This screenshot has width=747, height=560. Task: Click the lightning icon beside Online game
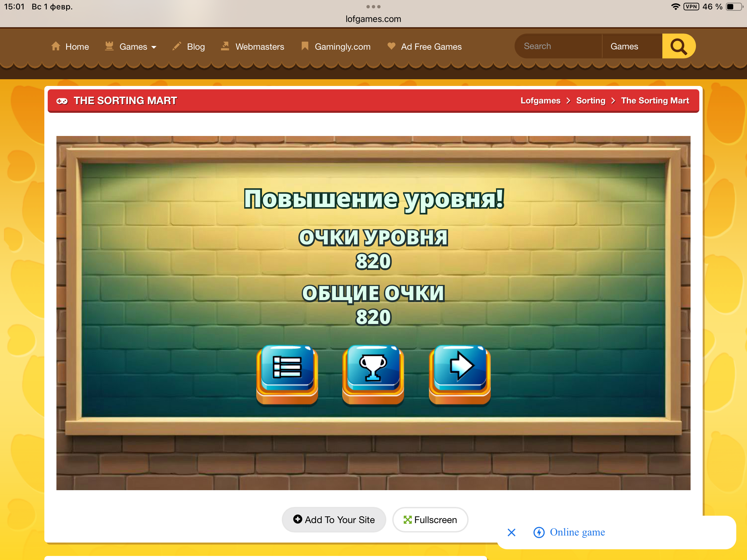click(x=539, y=532)
